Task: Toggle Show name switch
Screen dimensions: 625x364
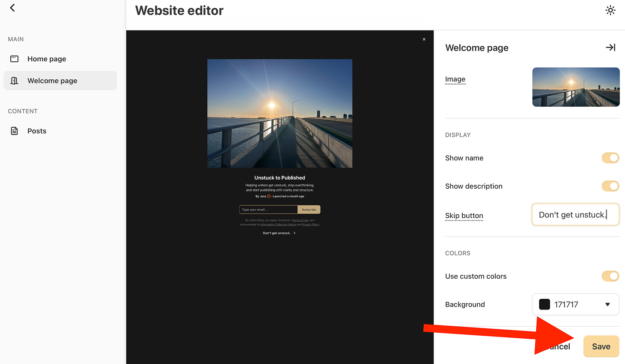Action: [x=610, y=158]
